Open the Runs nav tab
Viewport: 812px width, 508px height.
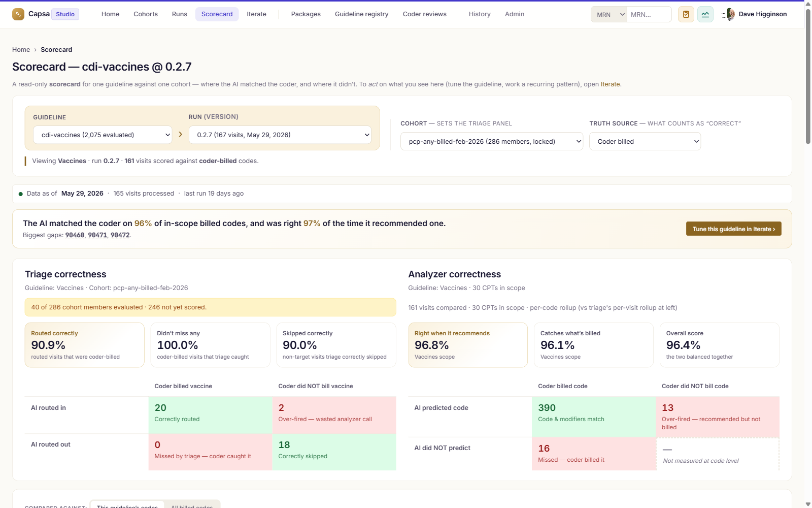[180, 14]
